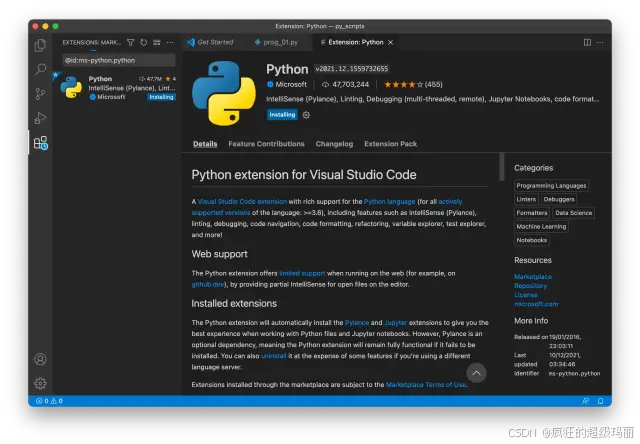Open the Pylance link
The image size is (640, 444).
(x=357, y=323)
